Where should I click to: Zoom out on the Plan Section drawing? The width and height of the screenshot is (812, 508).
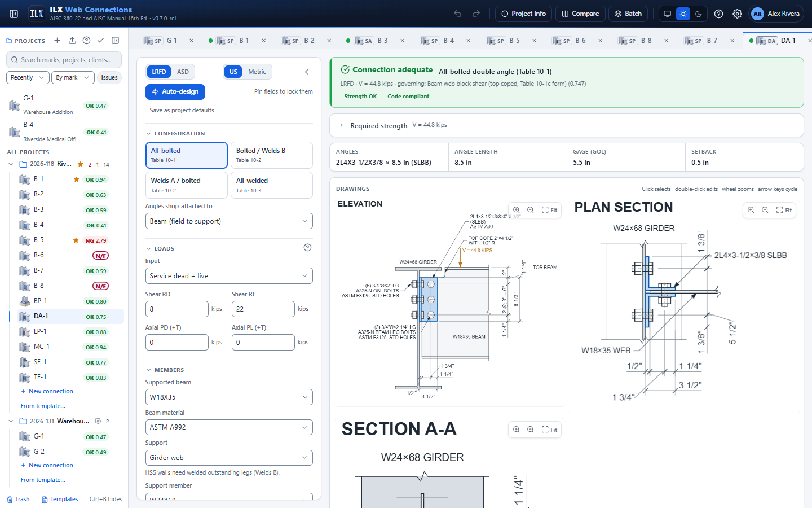coord(765,210)
